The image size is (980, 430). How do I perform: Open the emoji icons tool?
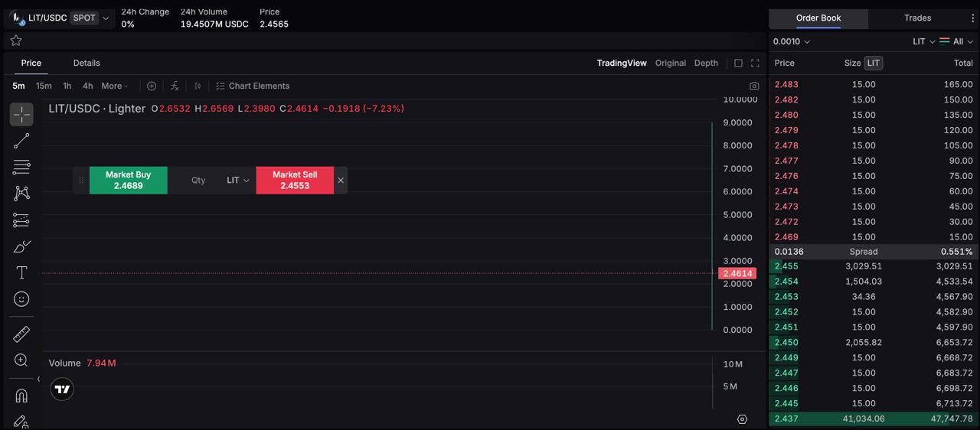tap(21, 299)
